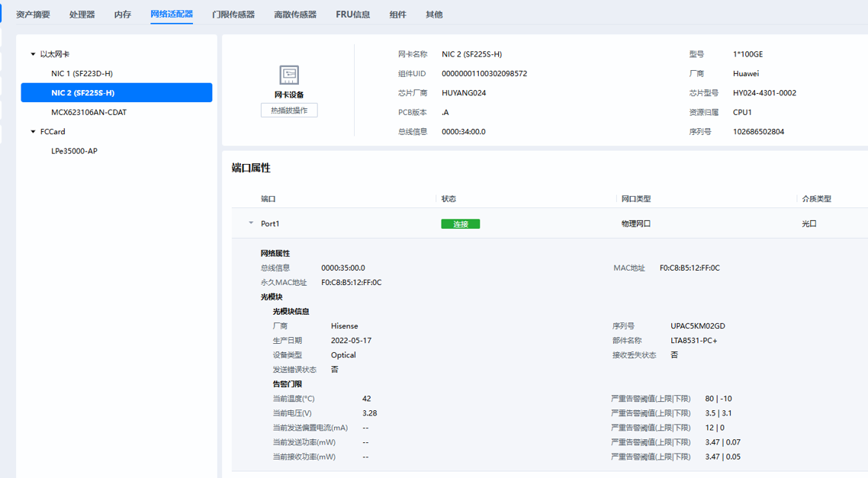Click the model value 1*100GE
This screenshot has width=868, height=478.
click(748, 54)
